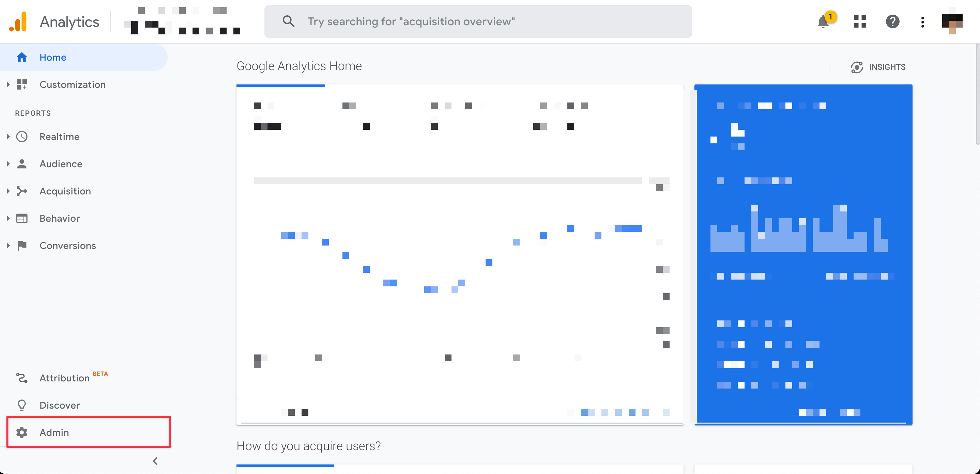Click the Behavior report icon
The width and height of the screenshot is (980, 474).
click(22, 218)
